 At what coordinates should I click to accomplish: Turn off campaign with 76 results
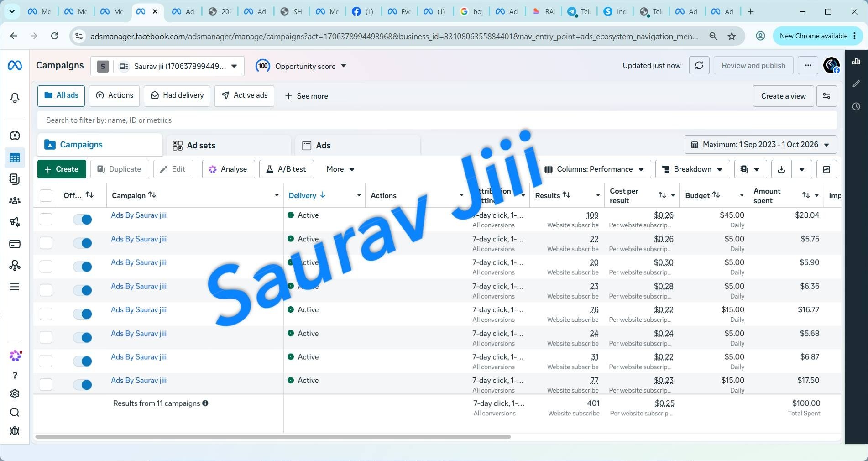[x=83, y=314]
